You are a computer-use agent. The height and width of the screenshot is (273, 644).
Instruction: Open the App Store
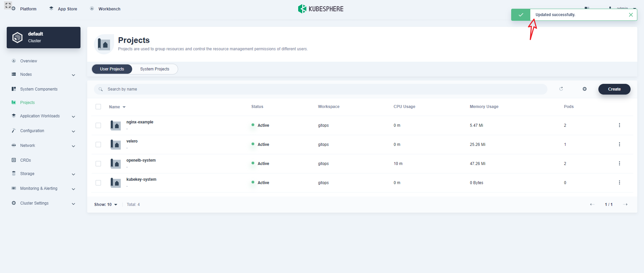tap(67, 9)
